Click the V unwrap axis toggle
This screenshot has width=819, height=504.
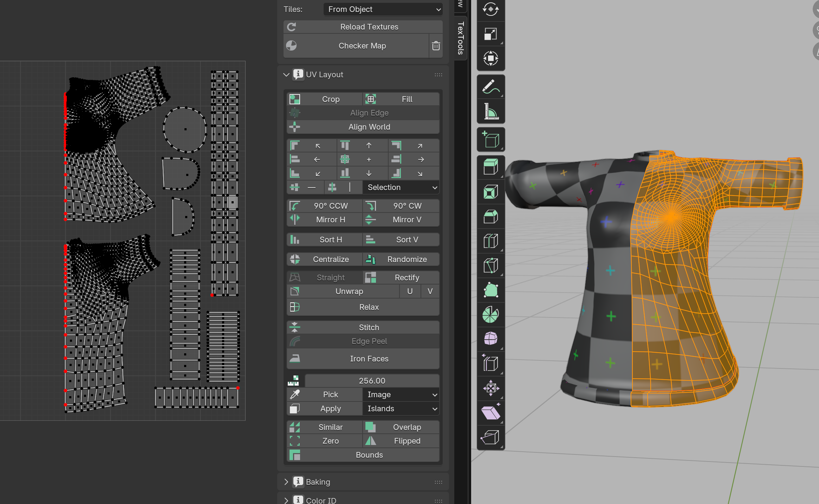pos(430,291)
